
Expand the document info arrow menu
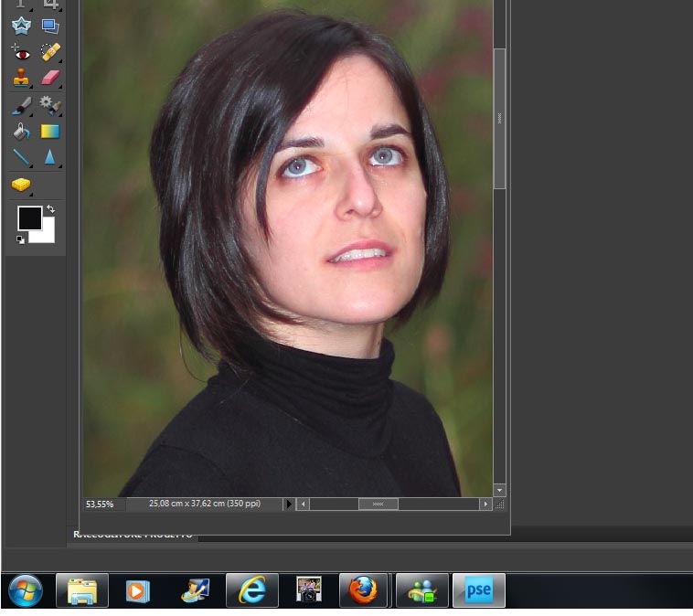point(290,504)
